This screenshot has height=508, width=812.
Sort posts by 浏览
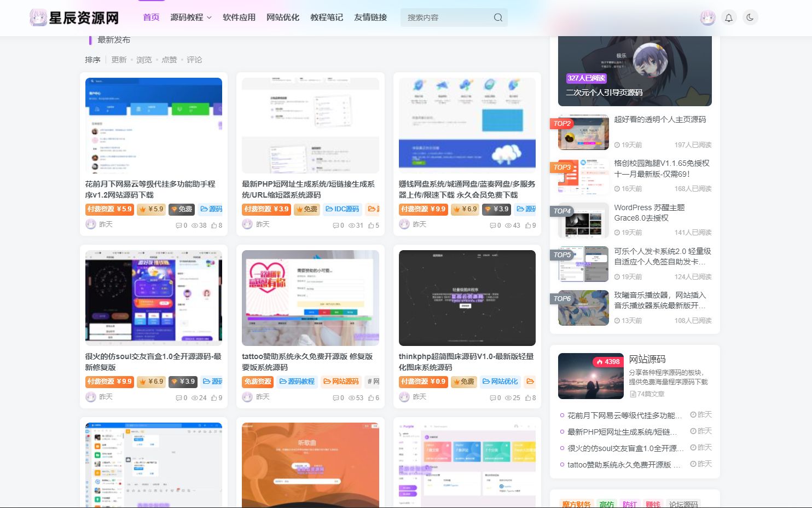144,60
